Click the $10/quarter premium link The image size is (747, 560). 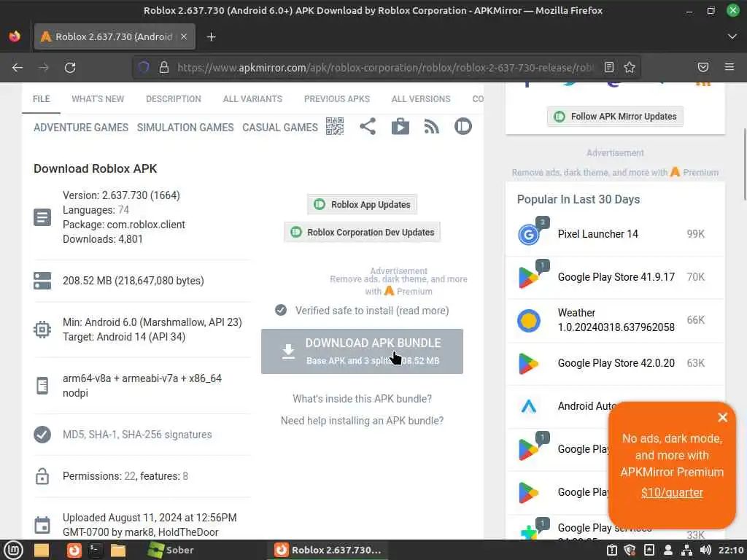click(672, 492)
